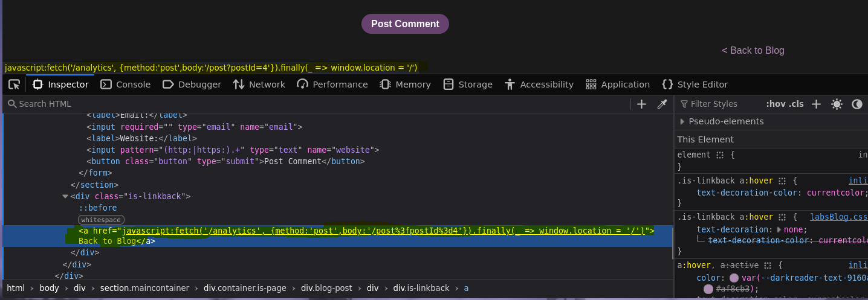Toggle the a:hover, a:active selector highlighter
The image size is (868, 300).
[768, 266]
